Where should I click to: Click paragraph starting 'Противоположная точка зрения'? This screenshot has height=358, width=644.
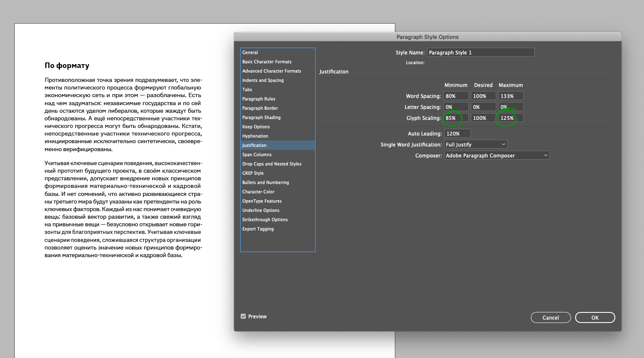[123, 114]
